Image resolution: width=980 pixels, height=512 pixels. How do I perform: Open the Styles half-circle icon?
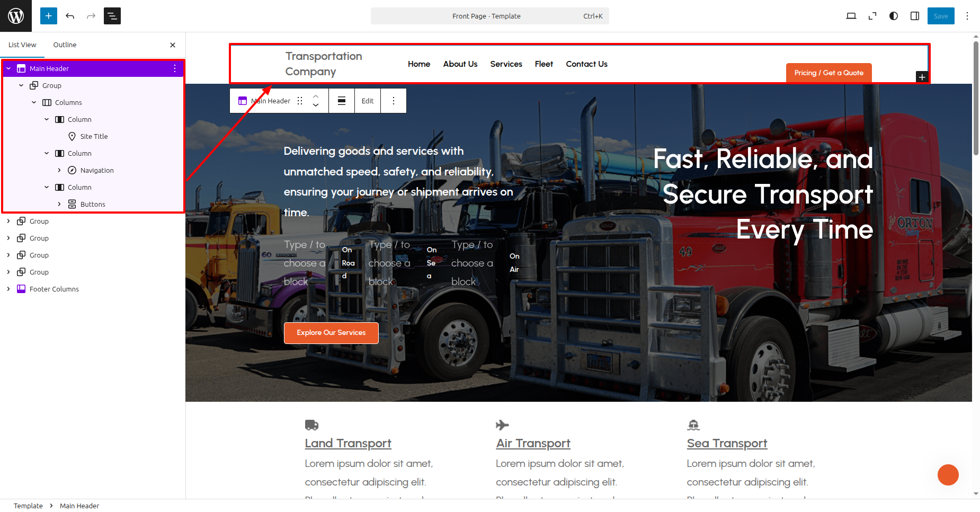(894, 16)
